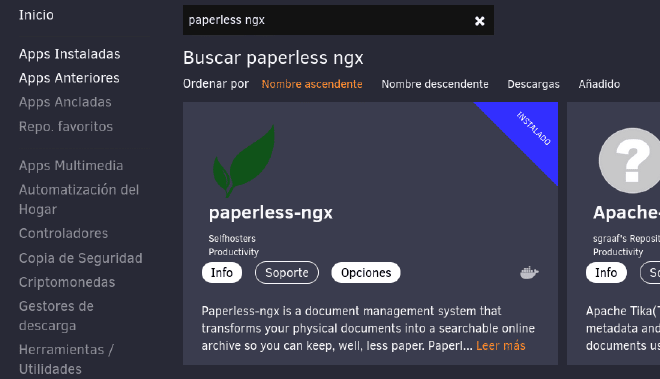Click the Buscar paperless ngx heading

(x=273, y=58)
